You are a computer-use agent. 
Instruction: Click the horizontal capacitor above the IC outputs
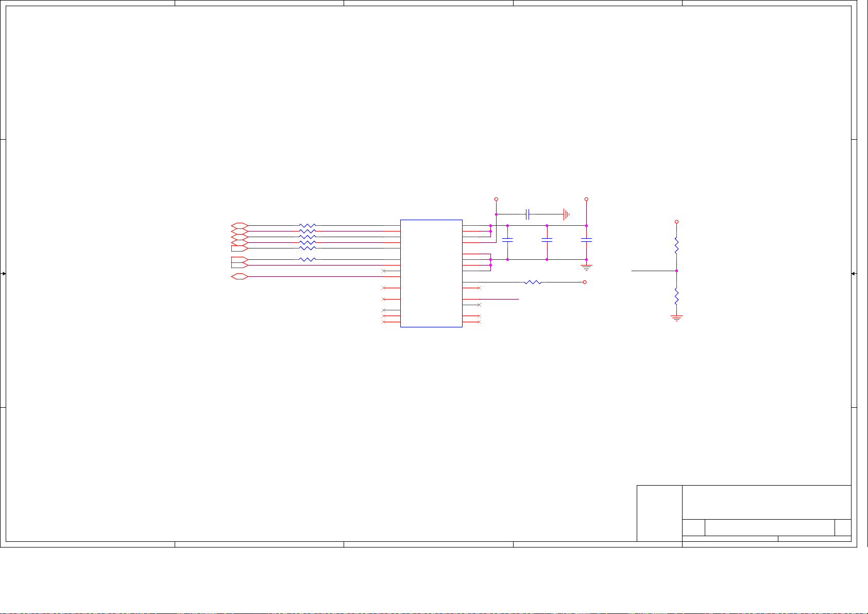pyautogui.click(x=527, y=214)
